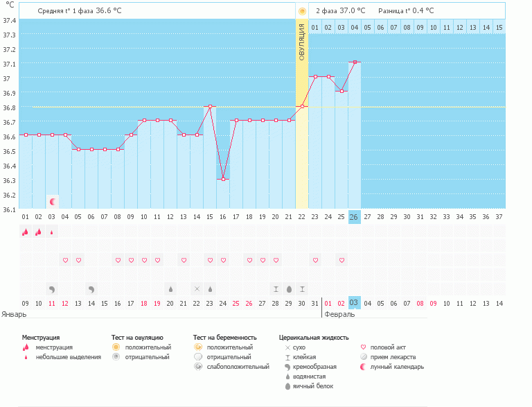Click the highlighted cycle day 26 cell
The width and height of the screenshot is (532, 407).
[354, 217]
